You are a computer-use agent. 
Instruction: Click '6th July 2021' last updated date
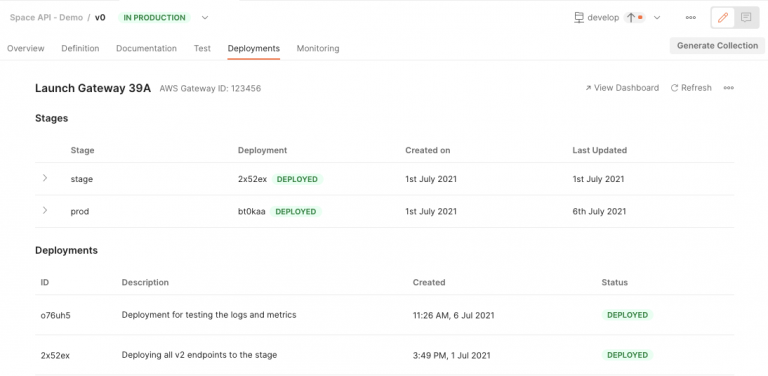tap(599, 212)
